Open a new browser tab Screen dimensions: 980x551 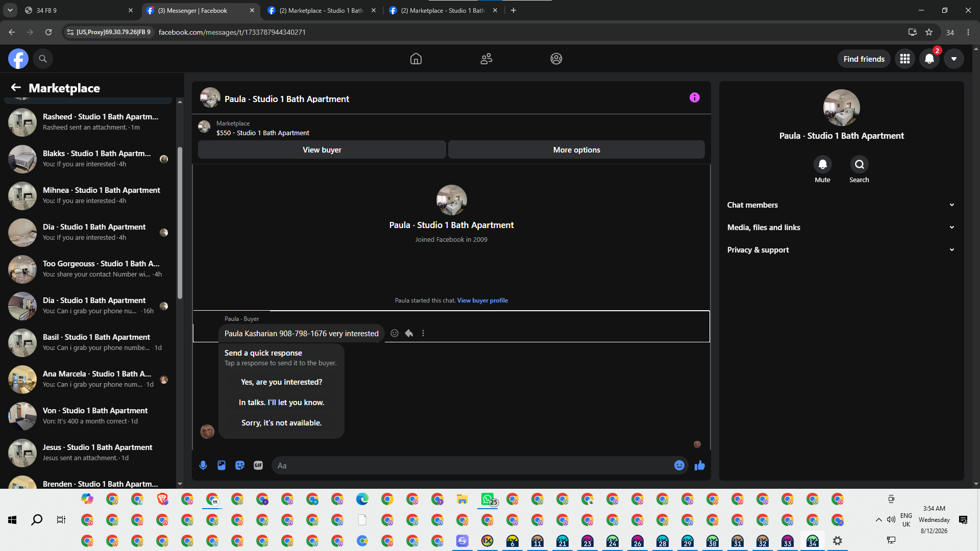[x=513, y=10]
